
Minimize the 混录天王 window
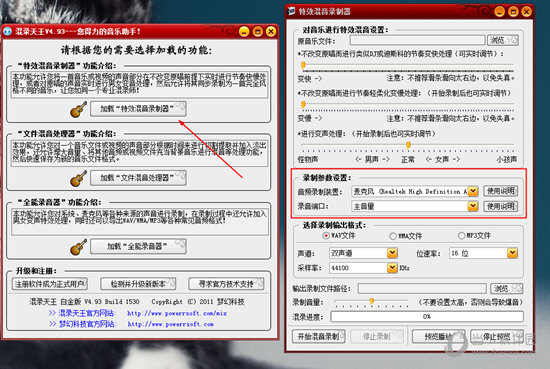coord(244,32)
